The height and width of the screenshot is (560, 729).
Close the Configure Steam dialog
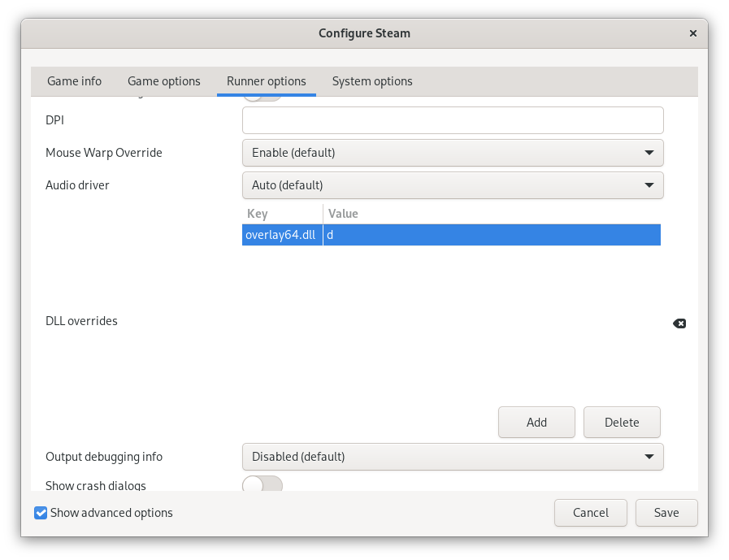pyautogui.click(x=692, y=33)
